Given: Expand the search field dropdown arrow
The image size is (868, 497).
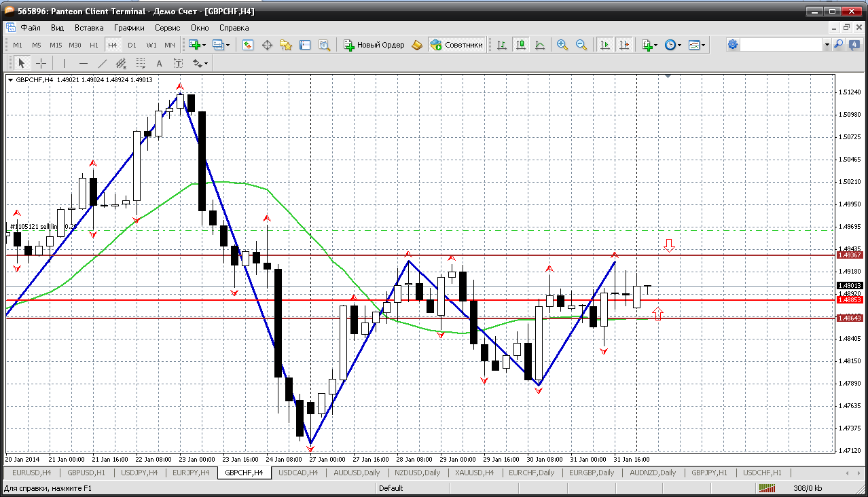Looking at the screenshot, I should tap(827, 45).
